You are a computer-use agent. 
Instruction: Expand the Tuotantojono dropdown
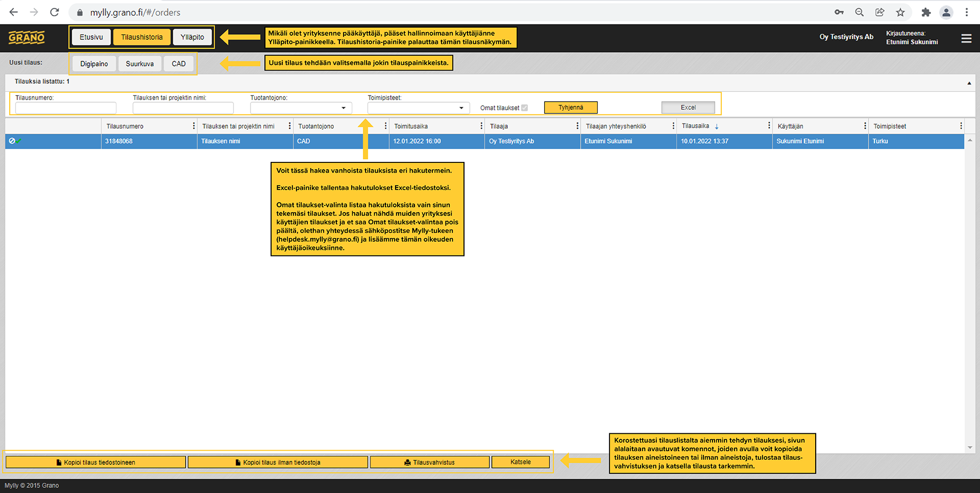coord(344,108)
